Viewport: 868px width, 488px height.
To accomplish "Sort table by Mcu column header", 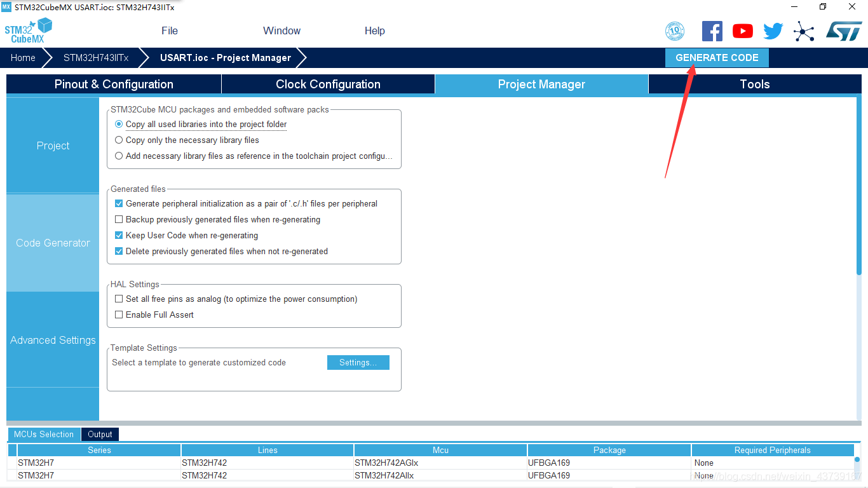I will pyautogui.click(x=440, y=450).
